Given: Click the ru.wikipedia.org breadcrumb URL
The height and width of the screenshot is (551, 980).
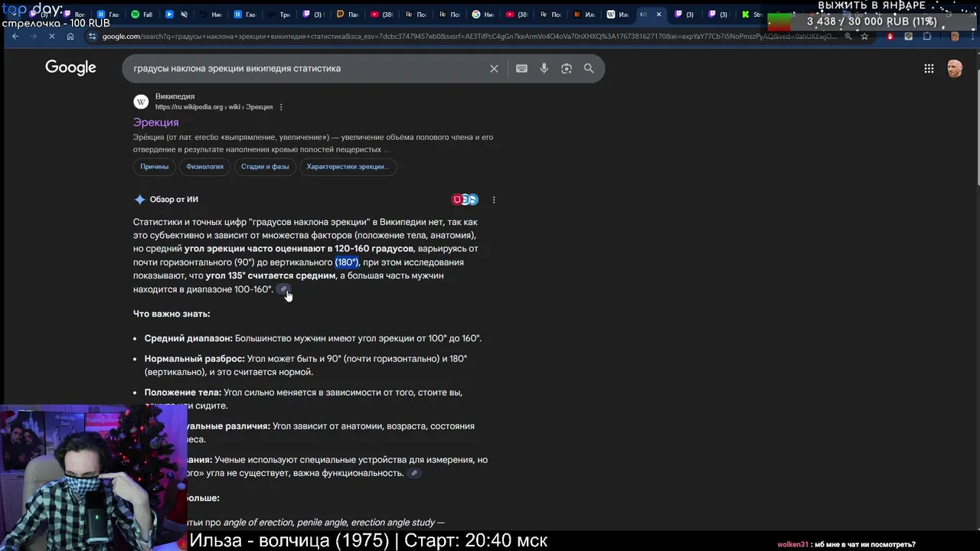Looking at the screenshot, I should pos(214,107).
